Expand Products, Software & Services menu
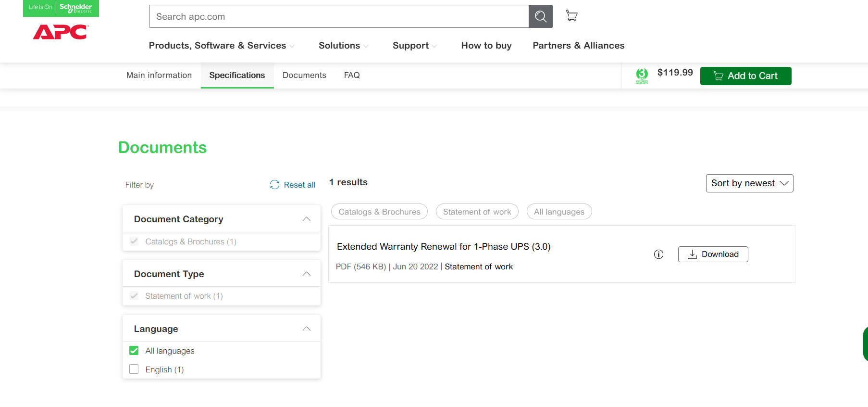868x407 pixels. (222, 46)
